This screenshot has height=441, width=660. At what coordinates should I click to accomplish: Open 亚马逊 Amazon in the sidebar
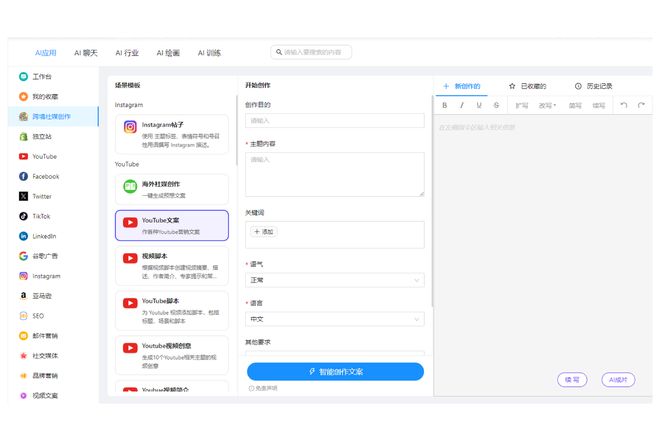(53, 296)
